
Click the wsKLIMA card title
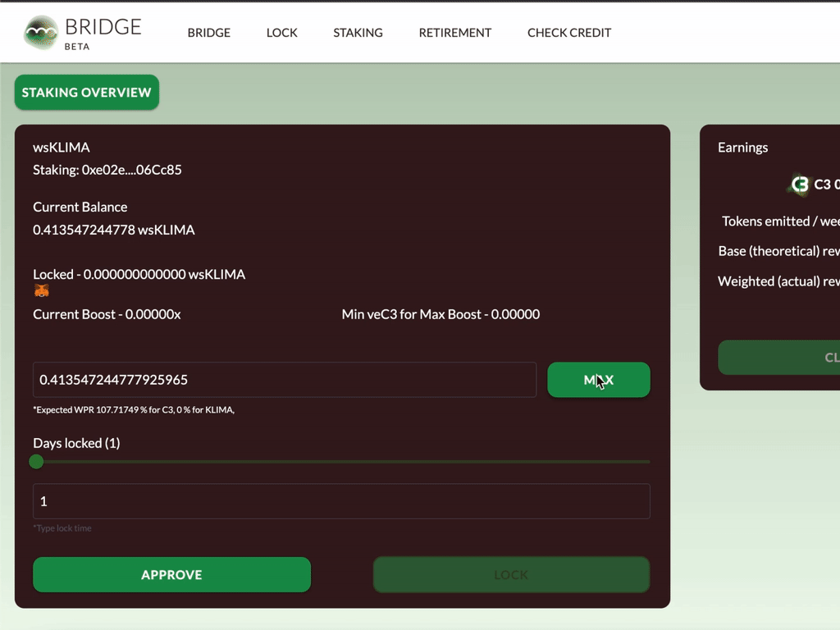pos(61,148)
